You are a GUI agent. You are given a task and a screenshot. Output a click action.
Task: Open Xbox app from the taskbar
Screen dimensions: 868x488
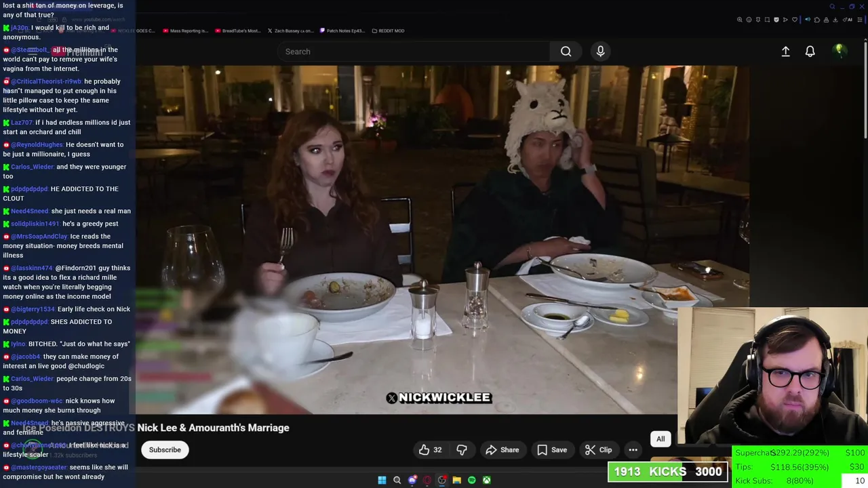[x=487, y=480]
